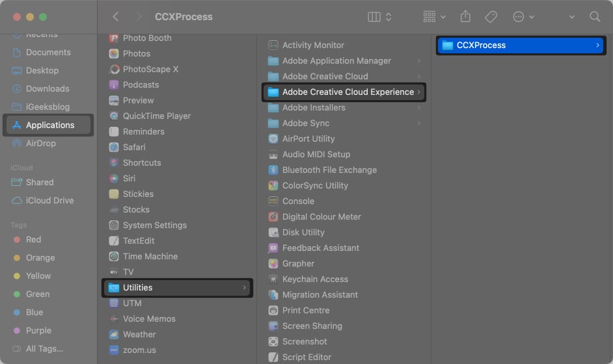Expand the Adobe Sync folder chevron
Screen dimensions: 613x364
point(418,123)
